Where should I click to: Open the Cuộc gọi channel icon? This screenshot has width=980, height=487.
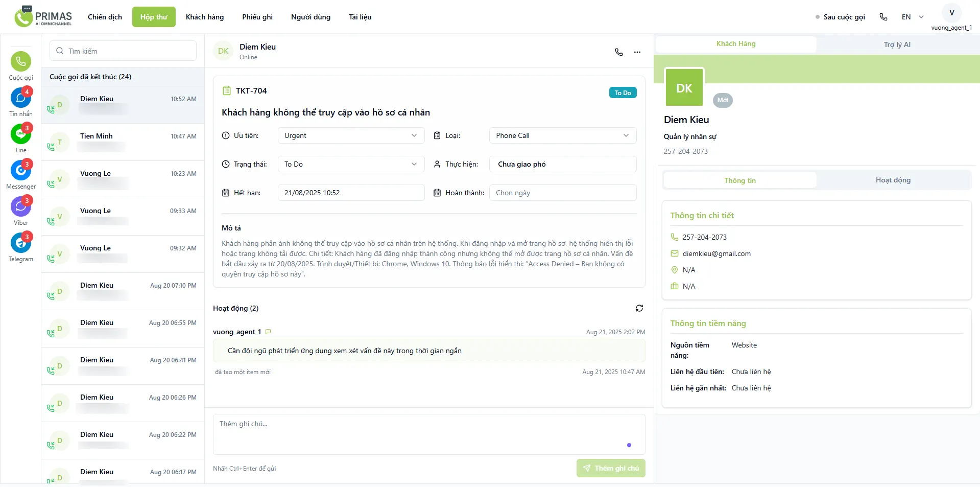pos(21,62)
